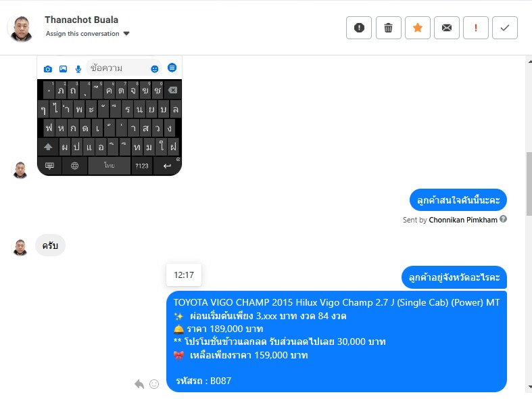532x399 pixels.
Task: Click Thanachot Buala profile picture in header
Action: (21, 28)
